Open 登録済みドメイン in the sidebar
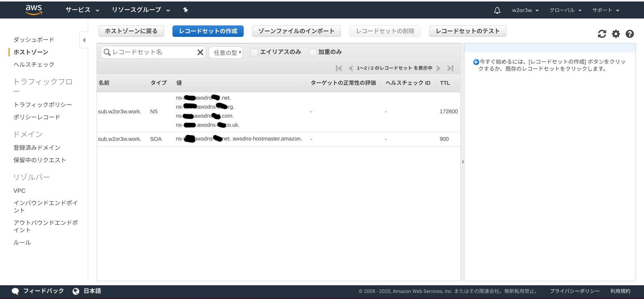644x299 pixels. [37, 147]
